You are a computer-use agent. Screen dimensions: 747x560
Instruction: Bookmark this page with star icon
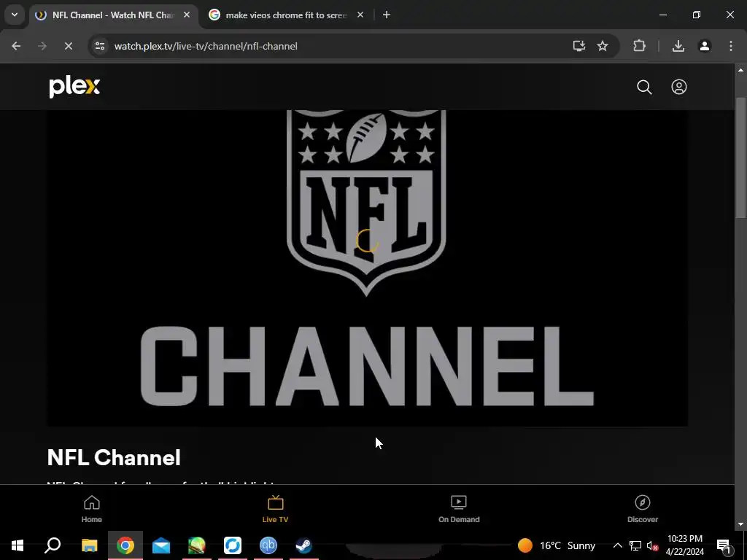pyautogui.click(x=603, y=46)
